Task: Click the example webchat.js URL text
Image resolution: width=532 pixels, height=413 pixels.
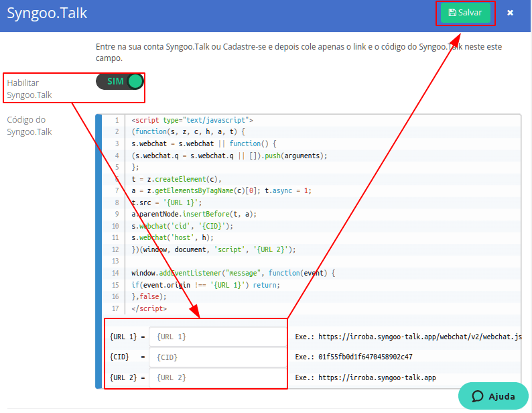Action: pos(407,337)
